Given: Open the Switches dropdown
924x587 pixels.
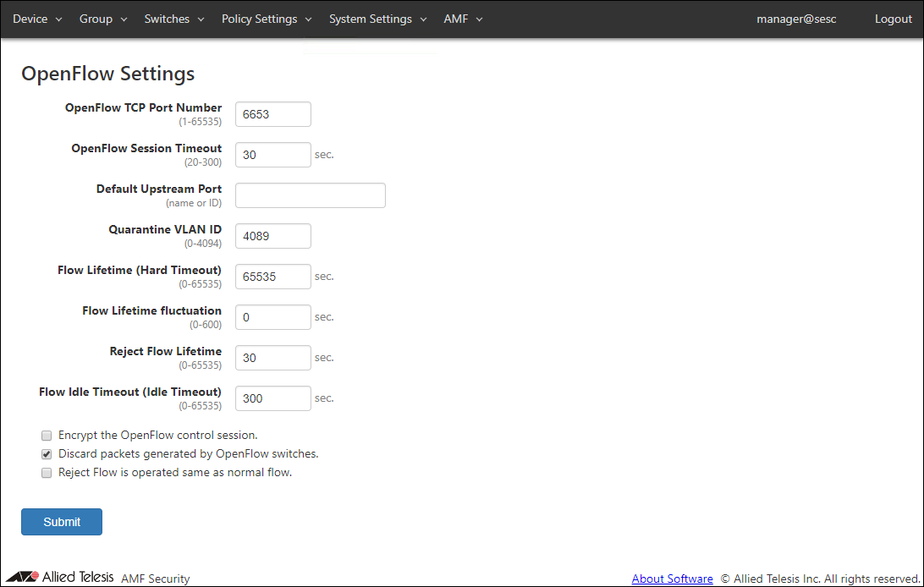Looking at the screenshot, I should click(x=174, y=19).
